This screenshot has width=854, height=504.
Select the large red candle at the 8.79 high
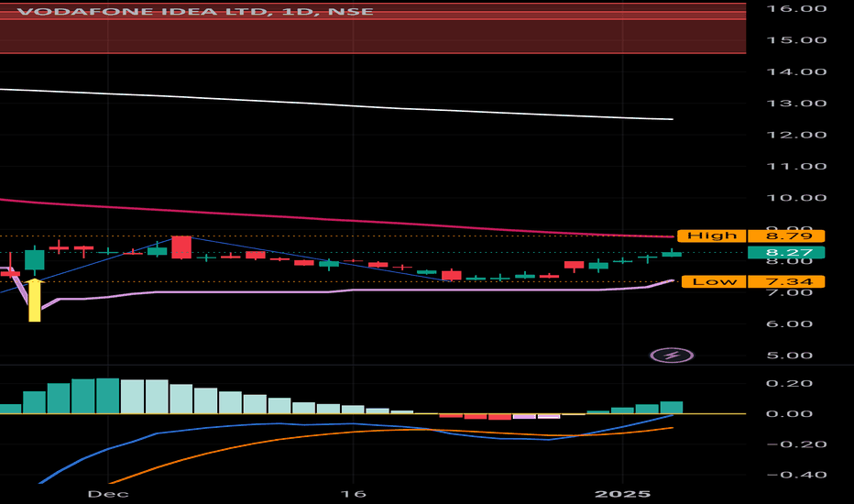pos(181,247)
